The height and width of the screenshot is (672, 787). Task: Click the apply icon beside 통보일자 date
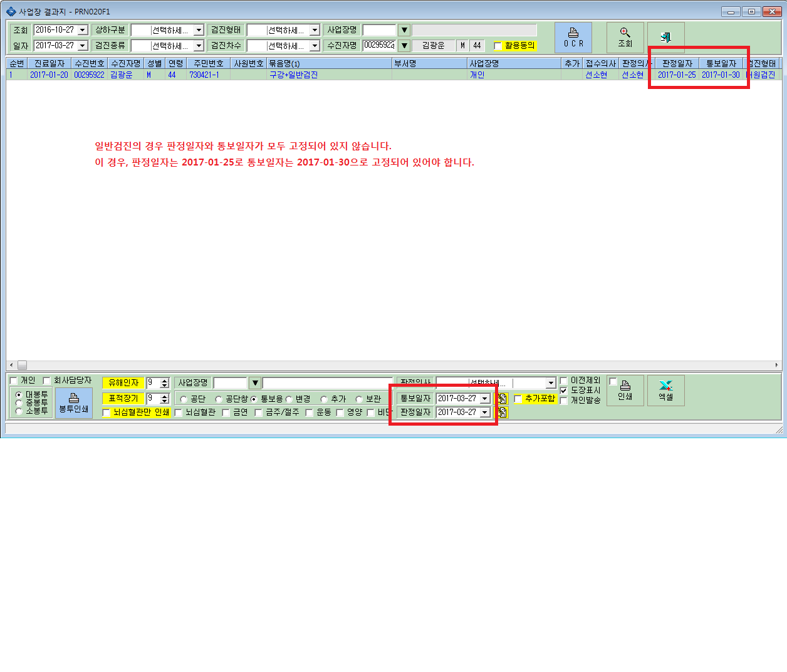[501, 399]
